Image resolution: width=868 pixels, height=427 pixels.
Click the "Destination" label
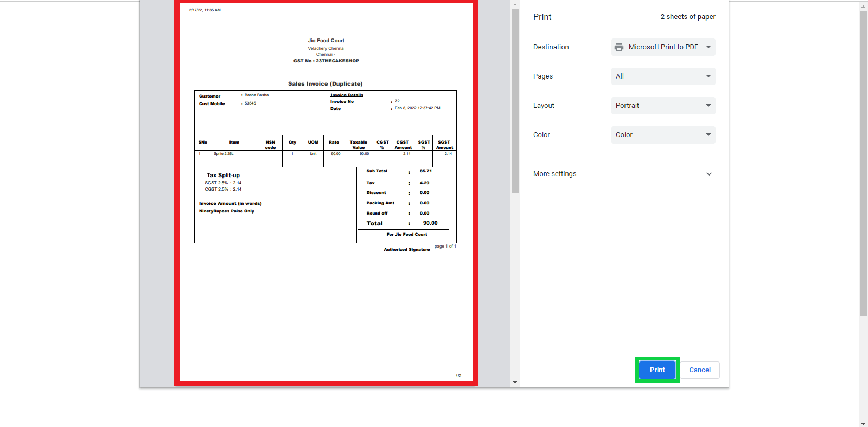pos(551,47)
